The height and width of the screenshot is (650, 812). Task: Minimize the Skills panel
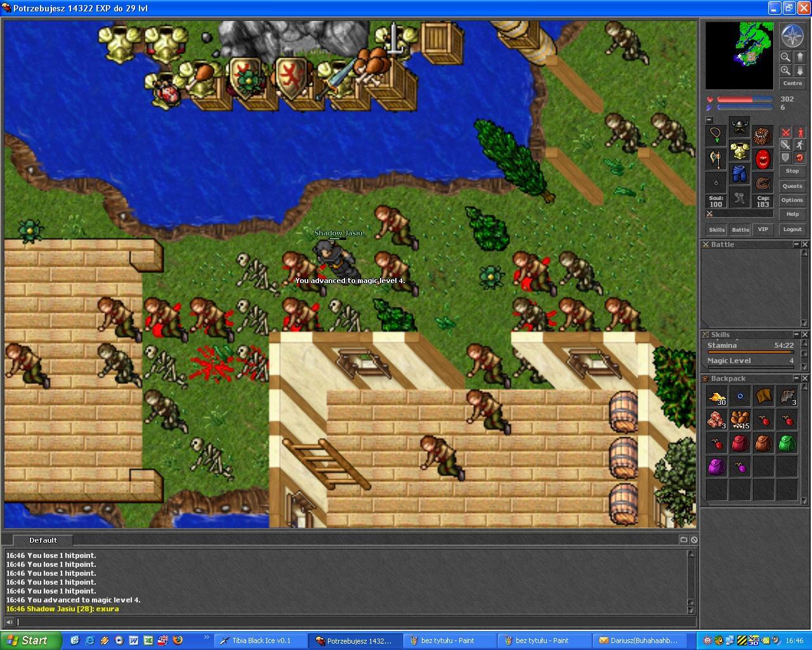click(797, 335)
